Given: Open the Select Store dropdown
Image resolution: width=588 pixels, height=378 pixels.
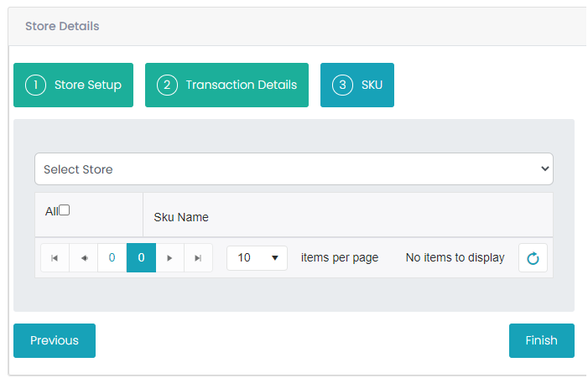Looking at the screenshot, I should (294, 169).
